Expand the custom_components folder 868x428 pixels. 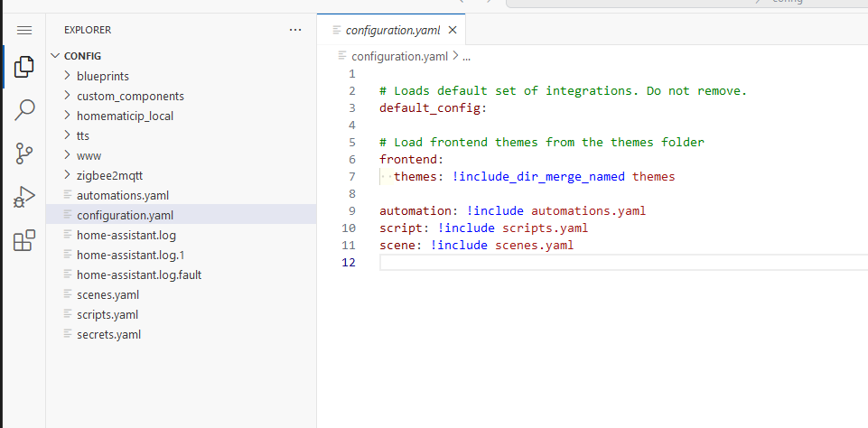[130, 96]
